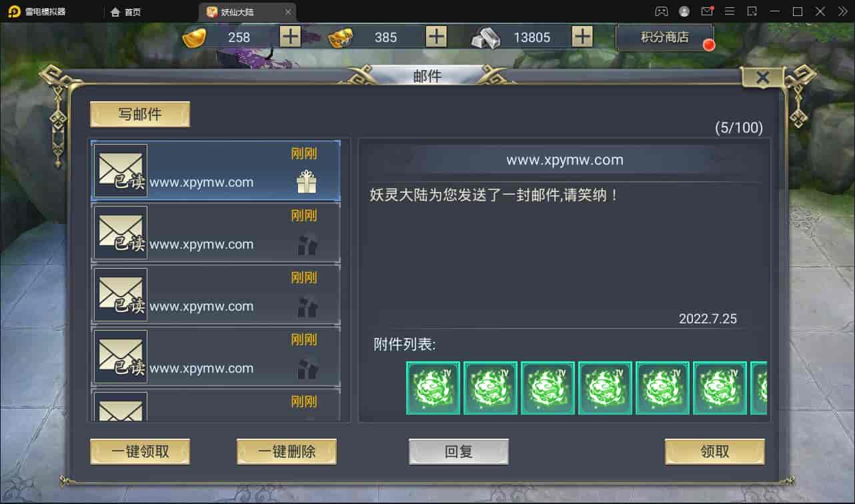The image size is (855, 504).
Task: Select the second mail in list
Action: point(215,233)
